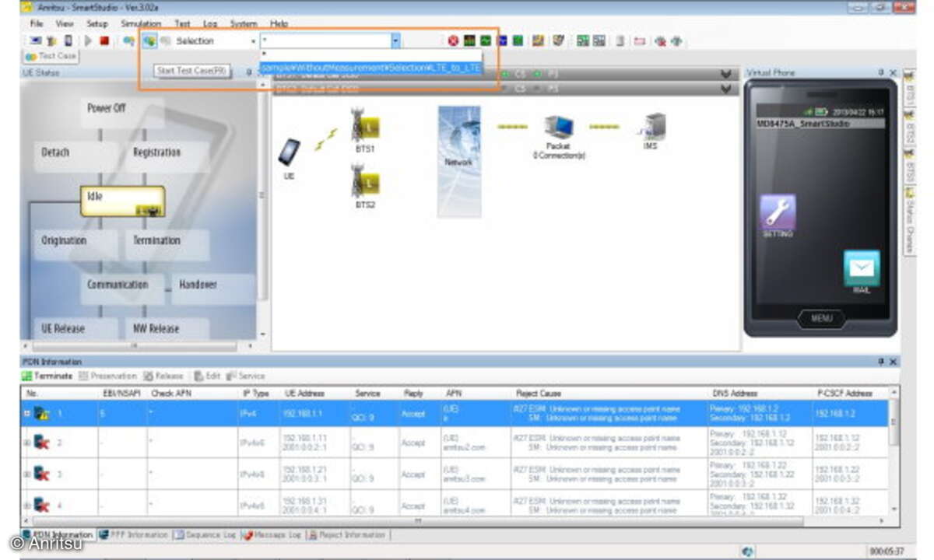Screen dimensions: 934x560
Task: Click the UE Address column header
Action: [304, 394]
